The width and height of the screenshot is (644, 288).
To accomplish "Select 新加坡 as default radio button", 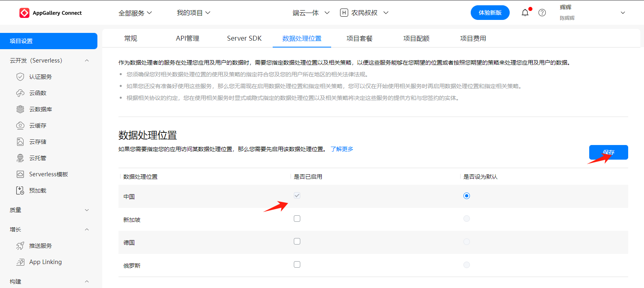I will pos(467,219).
